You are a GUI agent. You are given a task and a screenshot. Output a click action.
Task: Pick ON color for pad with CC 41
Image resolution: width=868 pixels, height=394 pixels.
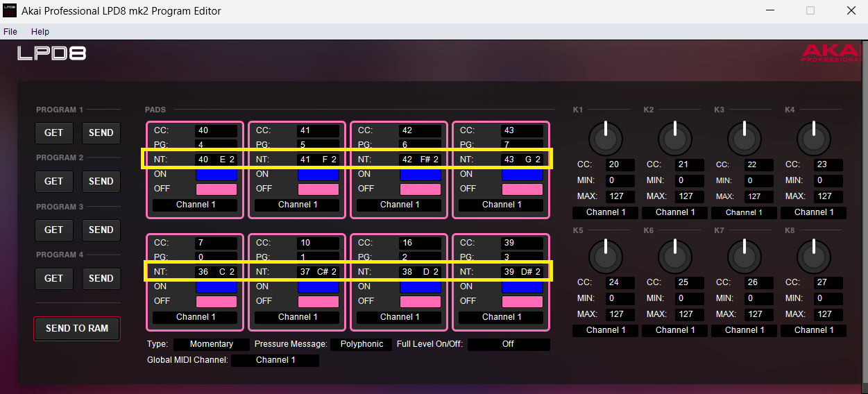click(x=318, y=174)
